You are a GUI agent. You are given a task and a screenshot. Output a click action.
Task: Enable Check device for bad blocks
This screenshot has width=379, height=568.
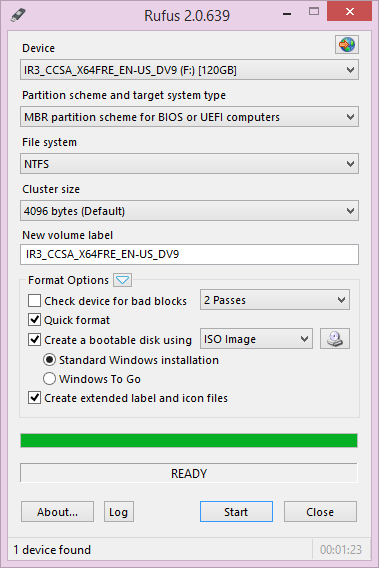point(34,301)
